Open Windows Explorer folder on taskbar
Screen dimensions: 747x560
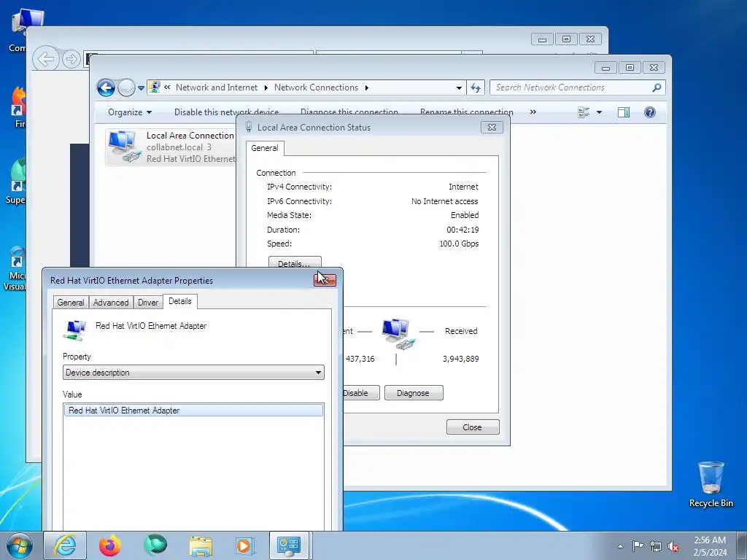201,545
